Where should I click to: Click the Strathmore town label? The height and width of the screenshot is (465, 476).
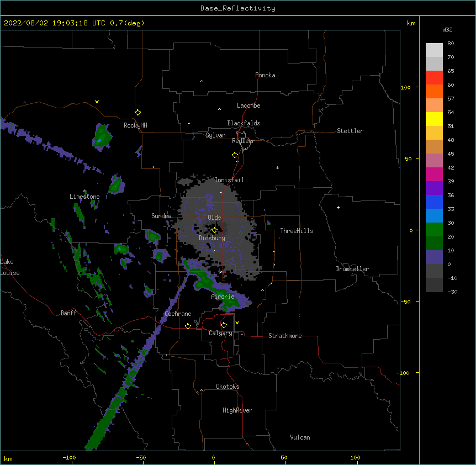[285, 336]
